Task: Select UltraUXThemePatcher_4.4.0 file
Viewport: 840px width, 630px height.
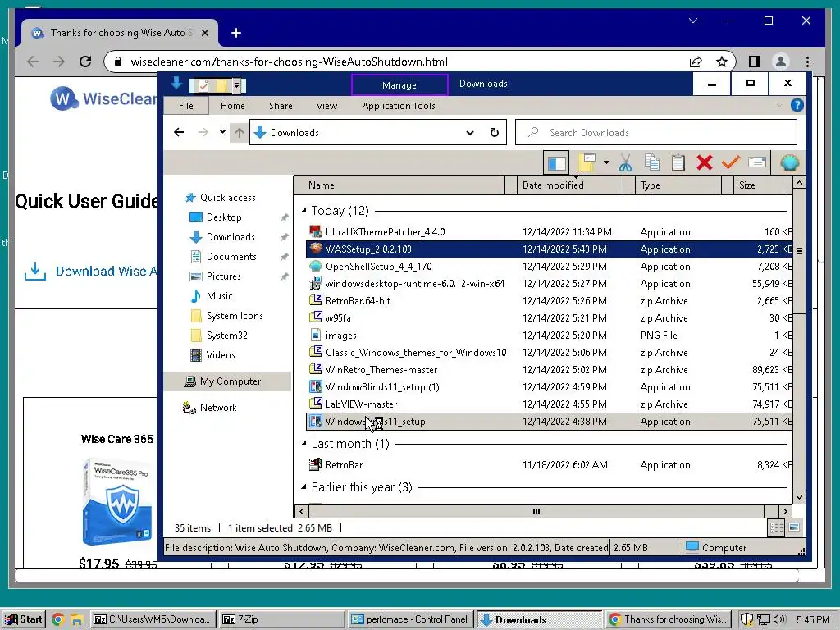Action: (549, 232)
